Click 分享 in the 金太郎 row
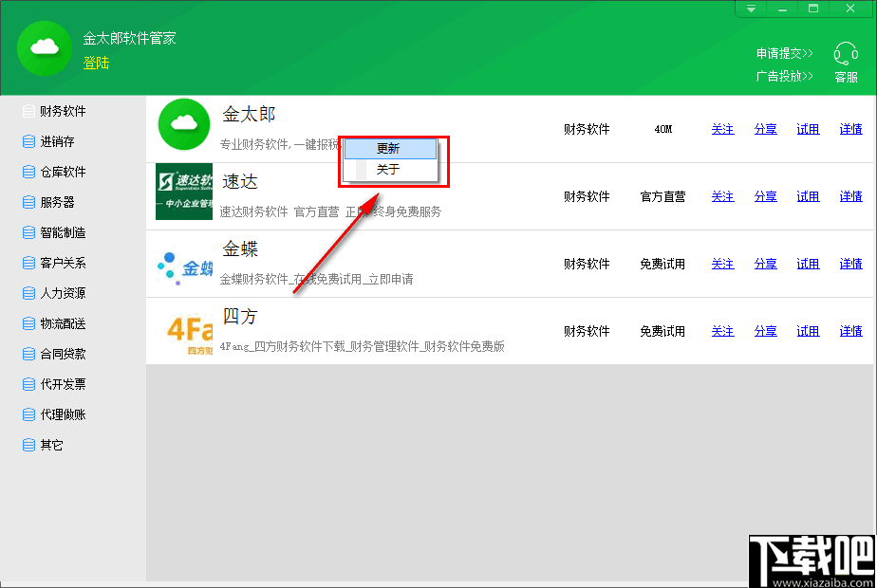This screenshot has width=877, height=588. pos(765,129)
